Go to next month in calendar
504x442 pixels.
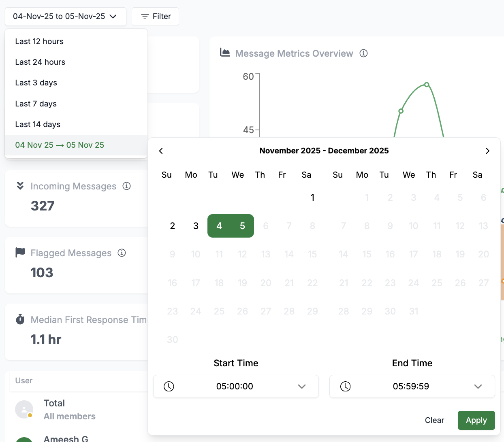click(487, 151)
